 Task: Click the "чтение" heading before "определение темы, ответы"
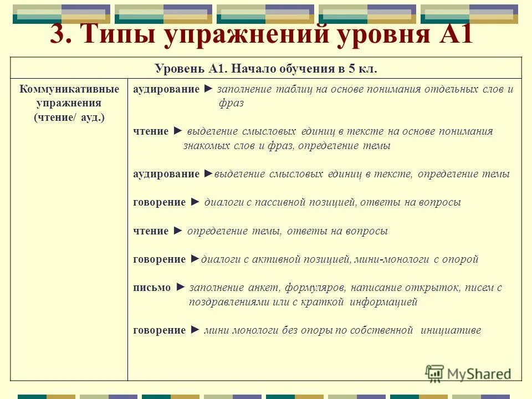coord(151,231)
